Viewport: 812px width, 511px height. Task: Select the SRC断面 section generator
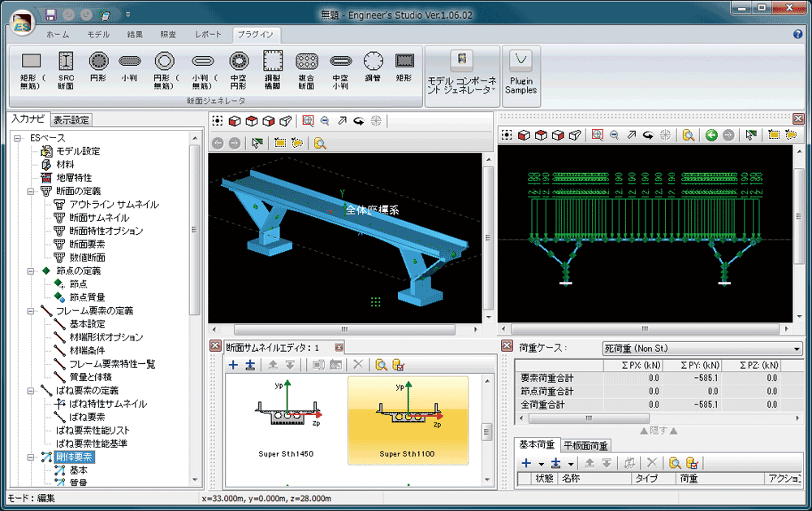point(66,70)
